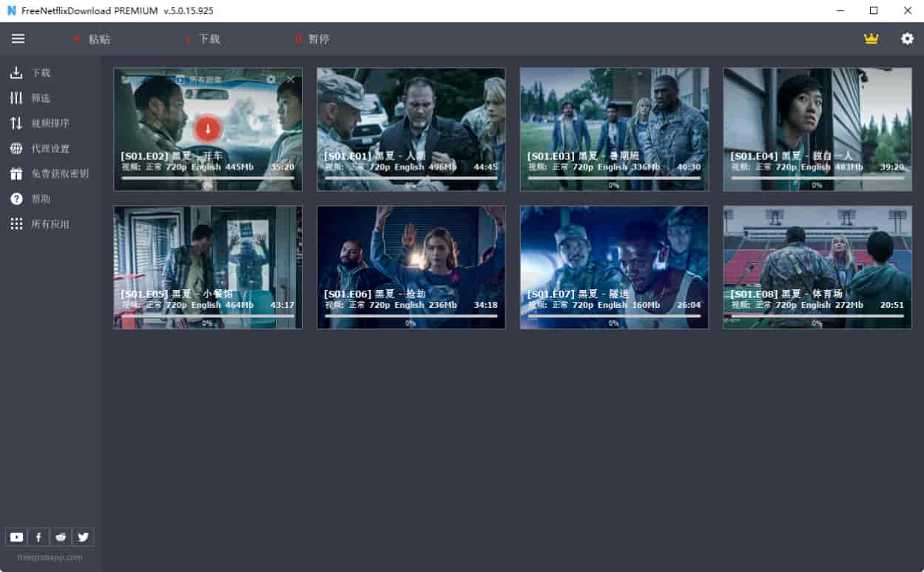This screenshot has width=924, height=572.
Task: Click the grid icon for 所有应用
Action: click(x=16, y=224)
